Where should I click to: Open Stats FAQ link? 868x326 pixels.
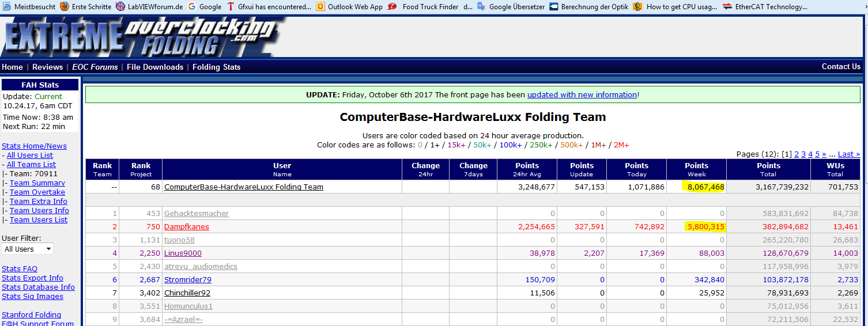[x=20, y=268]
